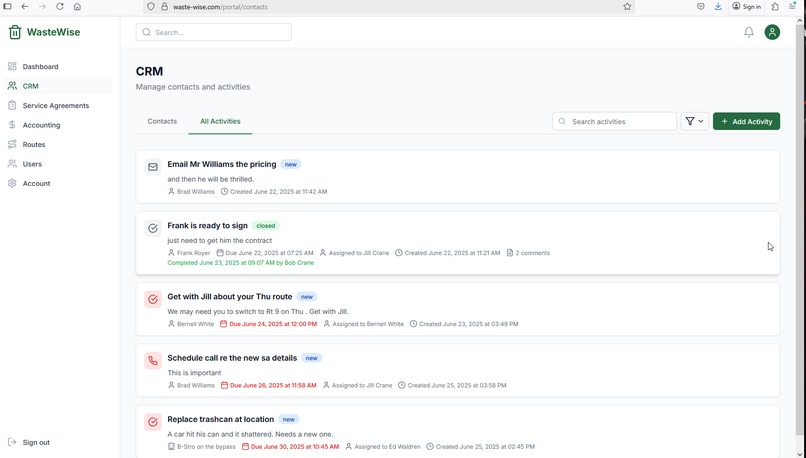Viewport: 806px width, 458px height.
Task: Open Replace trashcan at location activity
Action: point(221,419)
